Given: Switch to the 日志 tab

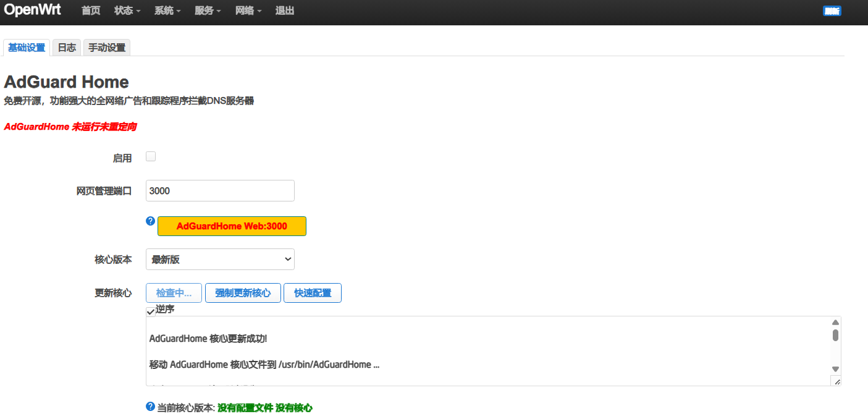Looking at the screenshot, I should pyautogui.click(x=67, y=48).
